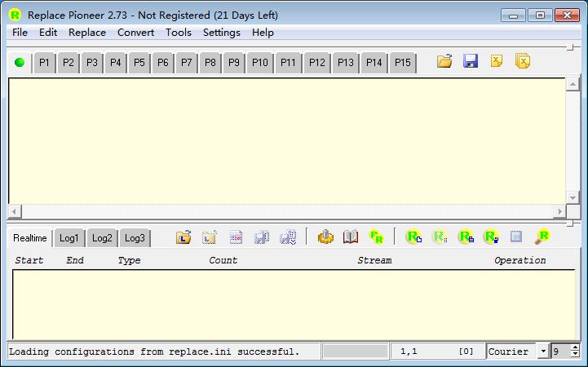Click the Stream column header
The height and width of the screenshot is (367, 588).
(374, 260)
